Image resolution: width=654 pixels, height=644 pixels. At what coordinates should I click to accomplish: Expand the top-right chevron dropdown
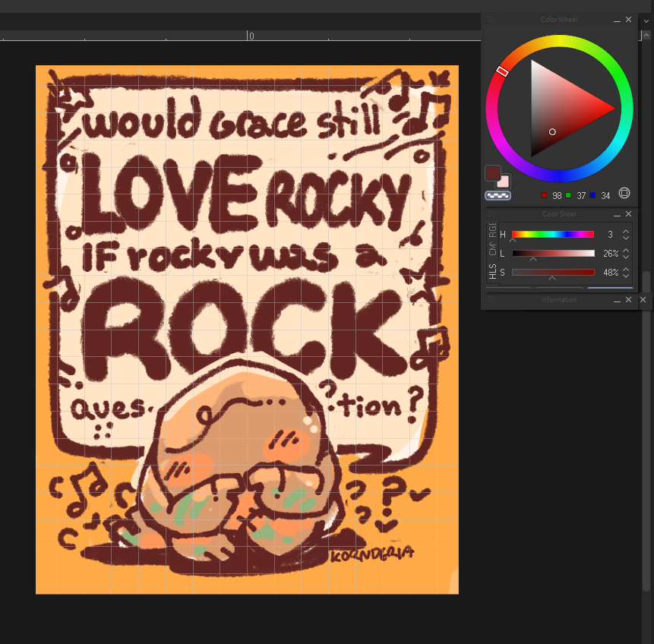pyautogui.click(x=646, y=21)
